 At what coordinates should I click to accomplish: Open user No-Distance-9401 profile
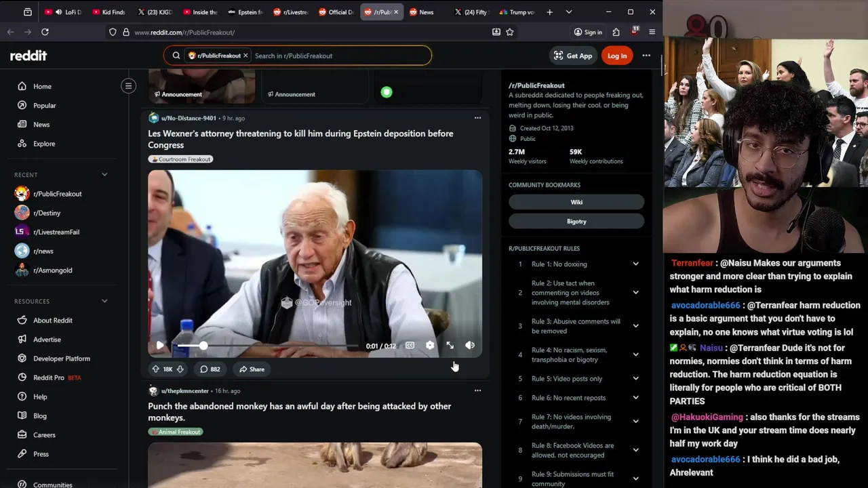(x=189, y=118)
